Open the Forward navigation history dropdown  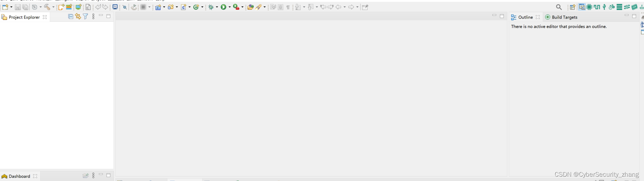click(357, 7)
